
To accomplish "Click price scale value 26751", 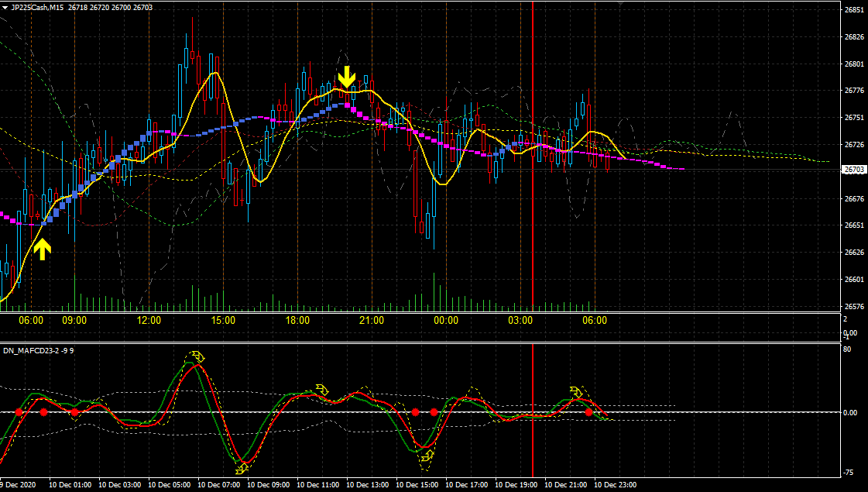I will click(x=854, y=118).
